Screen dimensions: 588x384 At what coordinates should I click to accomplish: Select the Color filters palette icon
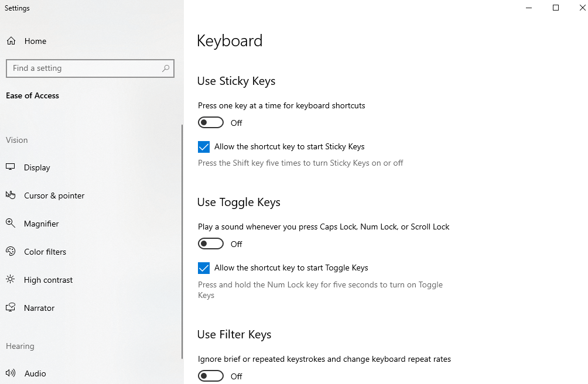11,251
